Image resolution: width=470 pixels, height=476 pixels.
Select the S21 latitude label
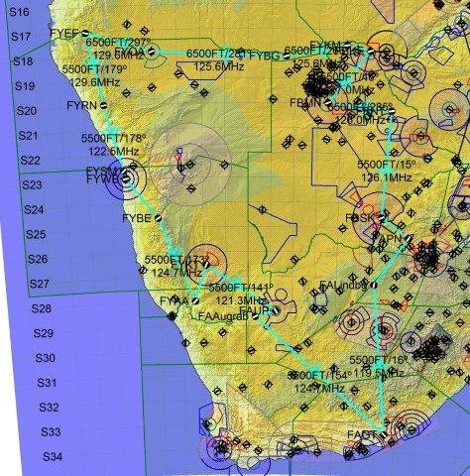tap(29, 136)
